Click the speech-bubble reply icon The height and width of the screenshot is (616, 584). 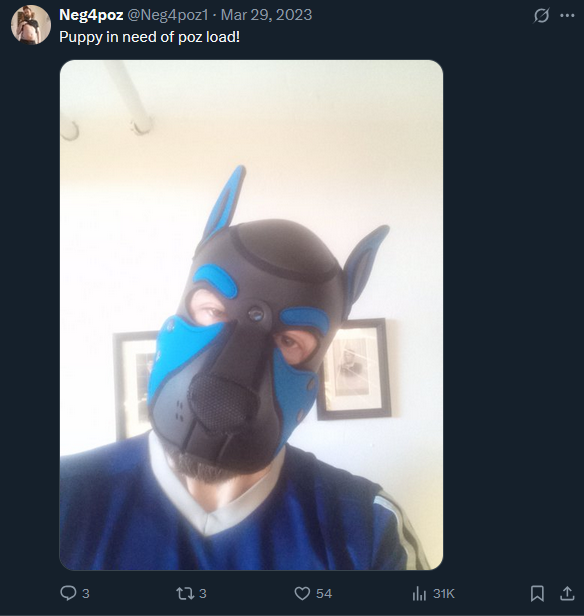[68, 593]
